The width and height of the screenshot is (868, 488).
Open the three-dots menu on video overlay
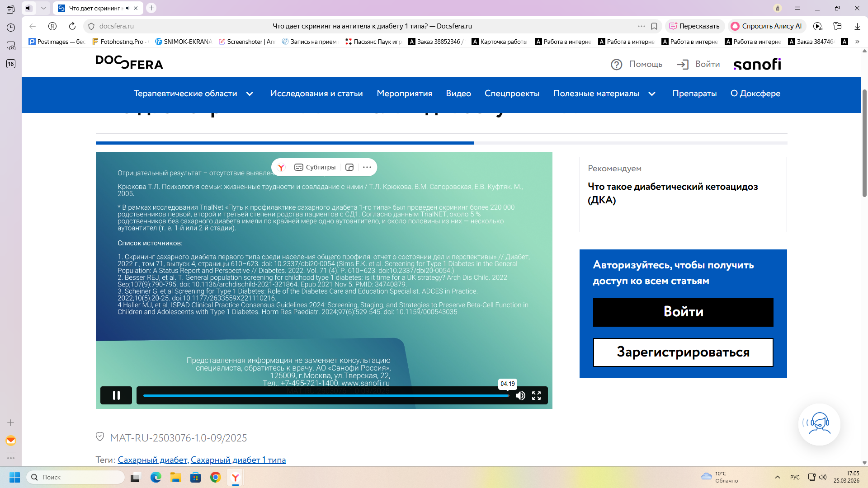[367, 167]
